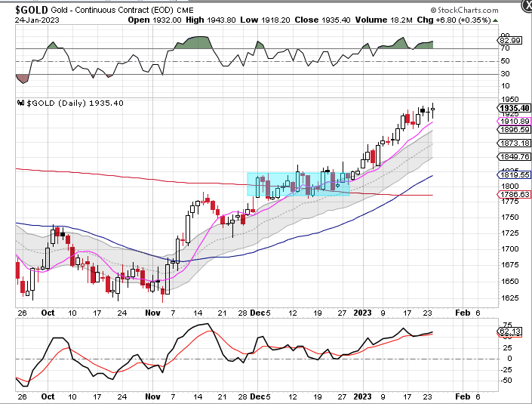
Task: Click the candlestick icon beside $GOLD (Daily)
Action: (x=20, y=103)
